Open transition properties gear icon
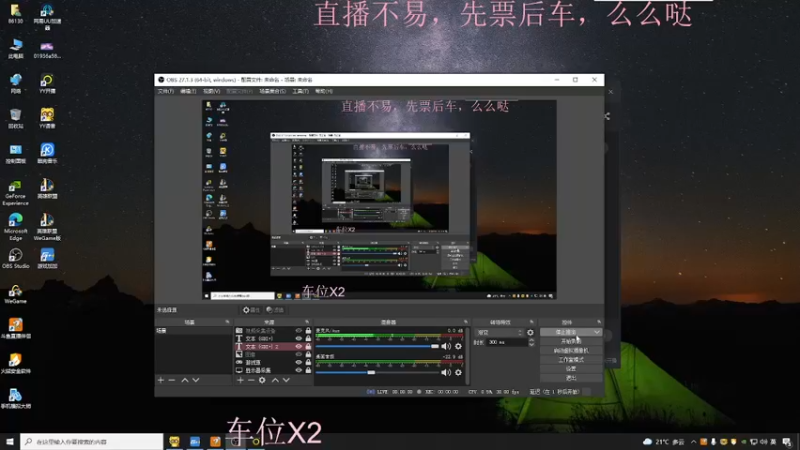 point(530,333)
